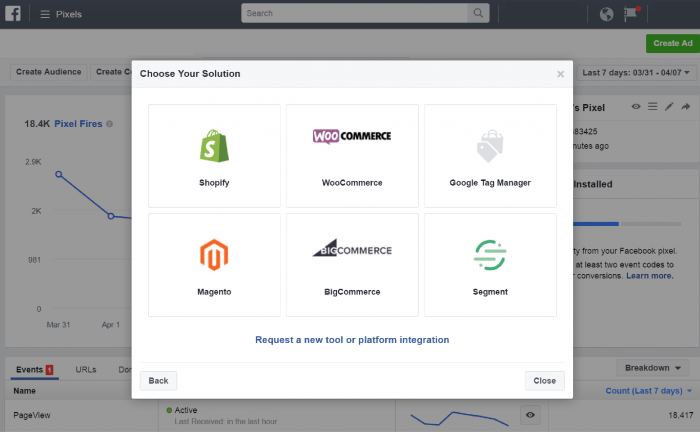
Task: Open the globe notifications icon
Action: [x=606, y=14]
